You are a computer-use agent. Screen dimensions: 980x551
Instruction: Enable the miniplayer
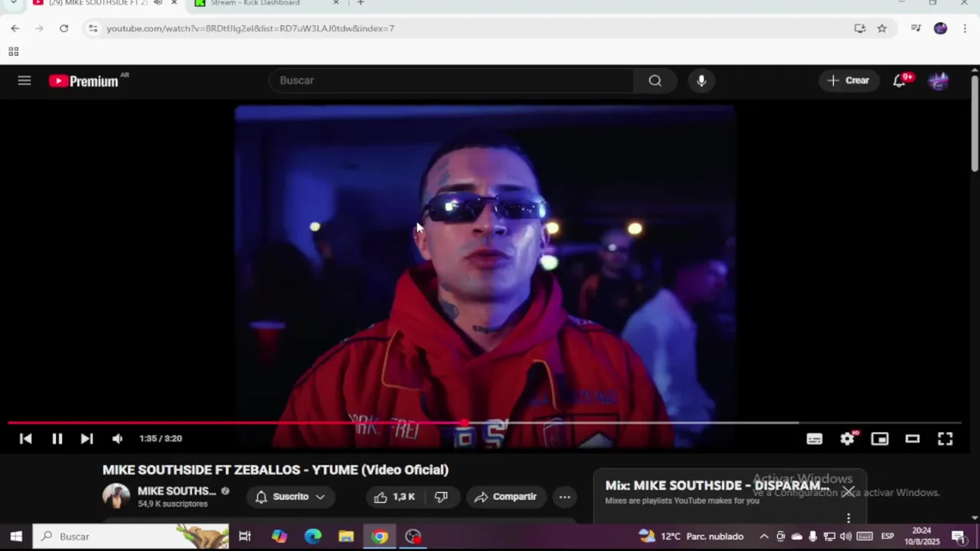click(880, 439)
